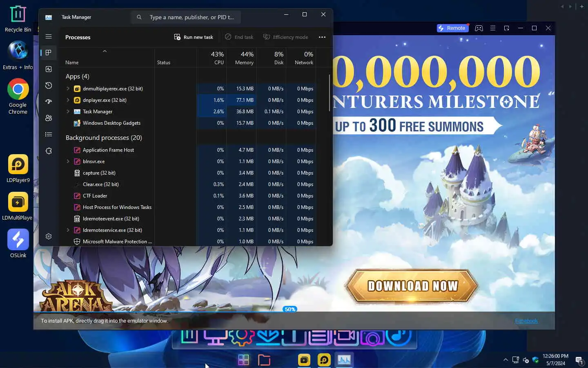Click the search magnifier icon in Task Manager

(139, 17)
